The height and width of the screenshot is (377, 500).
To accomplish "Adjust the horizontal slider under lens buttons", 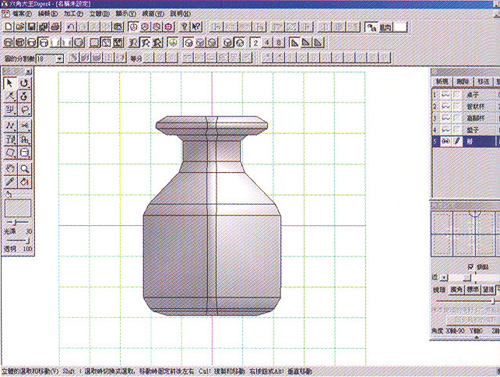I will click(467, 301).
